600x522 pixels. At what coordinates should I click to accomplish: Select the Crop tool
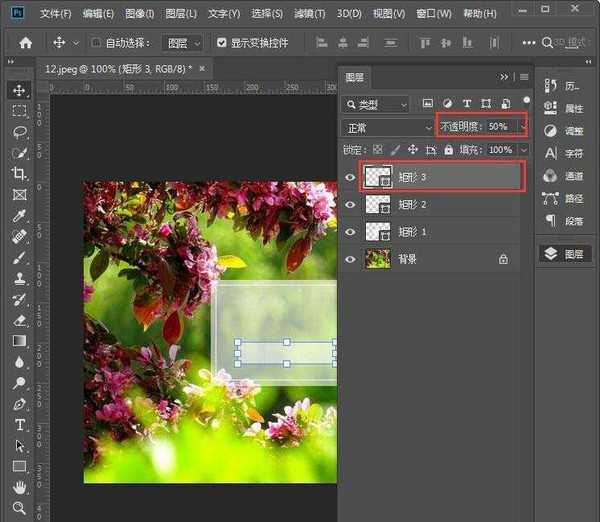[19, 173]
